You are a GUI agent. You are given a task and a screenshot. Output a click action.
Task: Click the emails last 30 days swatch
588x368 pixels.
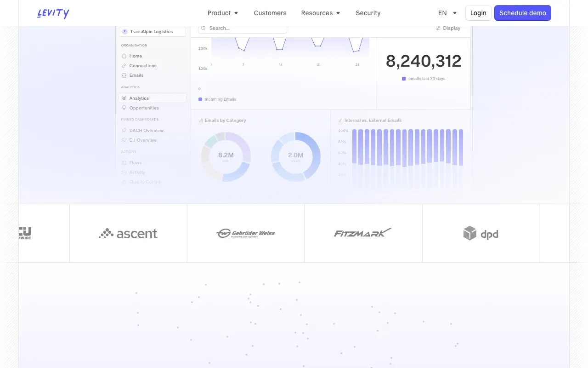404,79
